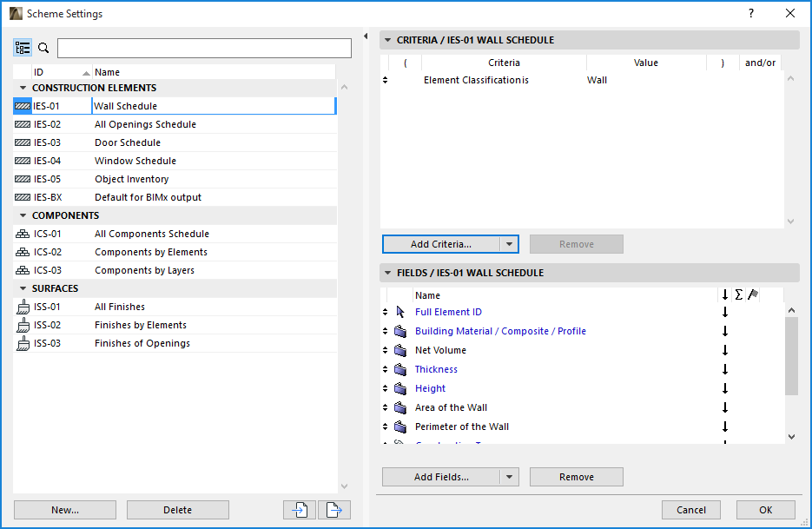Click the IES-03 element schedule icon
This screenshot has width=812, height=529.
[x=23, y=142]
